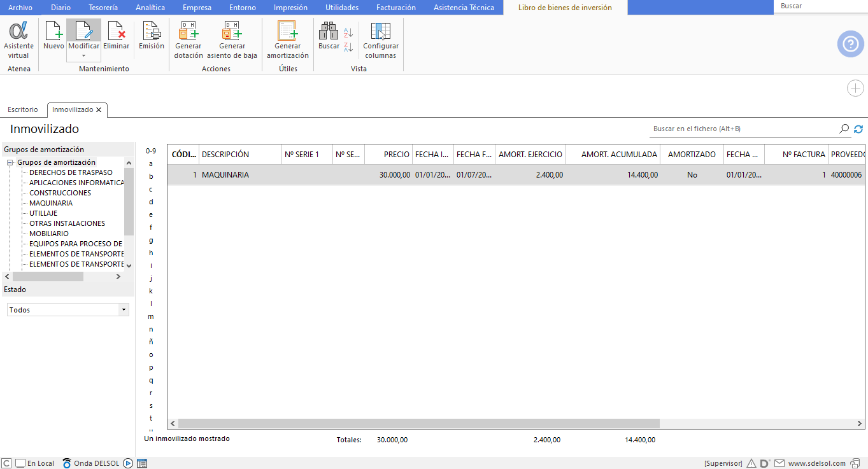Open the Estado Todos dropdown
The width and height of the screenshot is (868, 469).
coord(124,310)
